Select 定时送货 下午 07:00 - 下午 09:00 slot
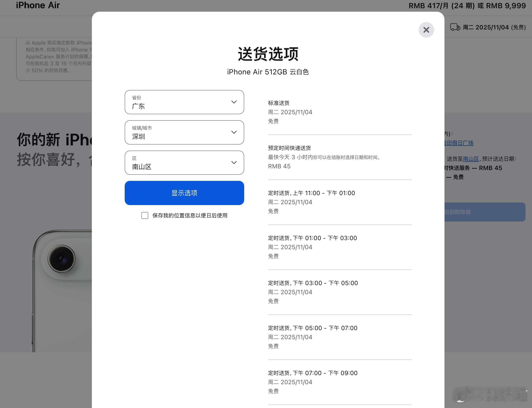 (x=312, y=373)
